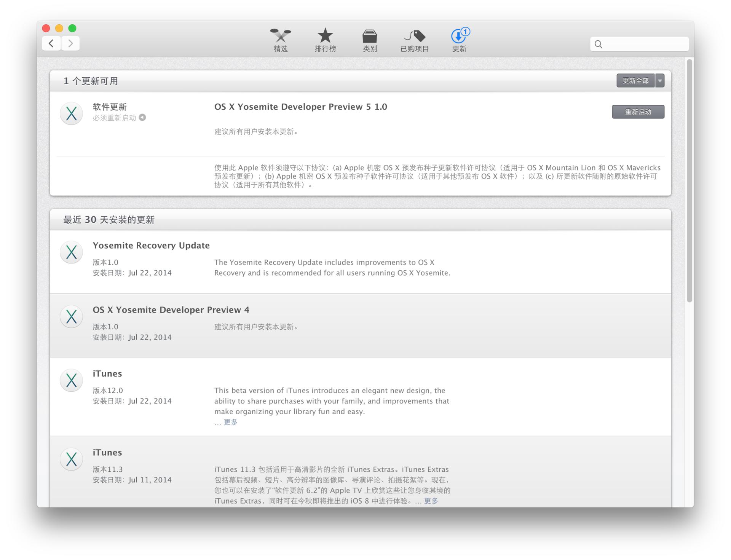This screenshot has height=560, width=731.
Task: Open the 类别 categories tab
Action: [370, 40]
